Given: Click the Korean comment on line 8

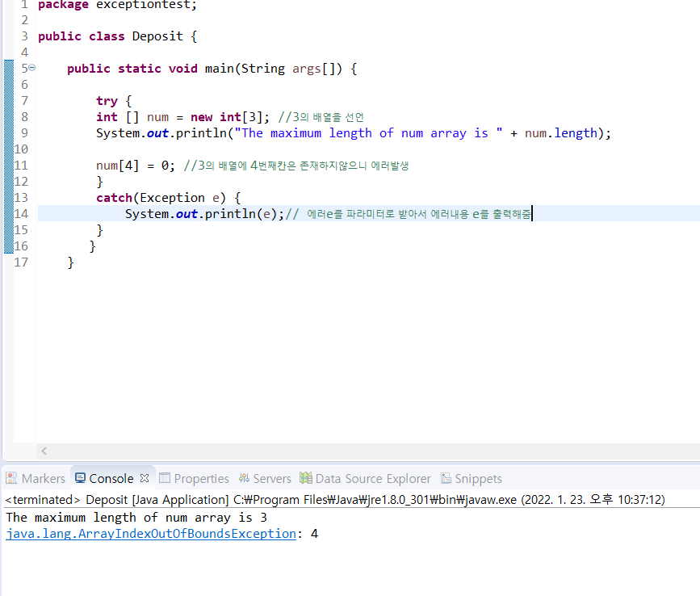Looking at the screenshot, I should point(321,117).
